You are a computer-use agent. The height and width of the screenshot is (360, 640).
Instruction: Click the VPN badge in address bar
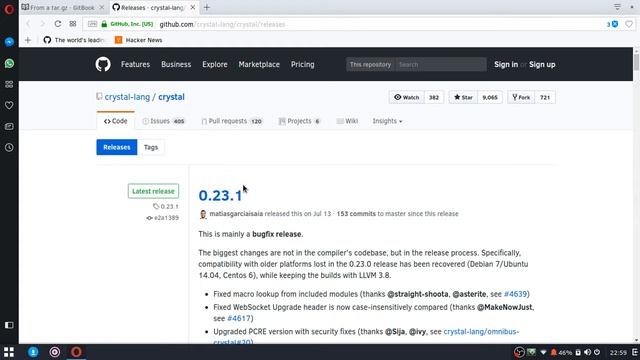click(92, 24)
